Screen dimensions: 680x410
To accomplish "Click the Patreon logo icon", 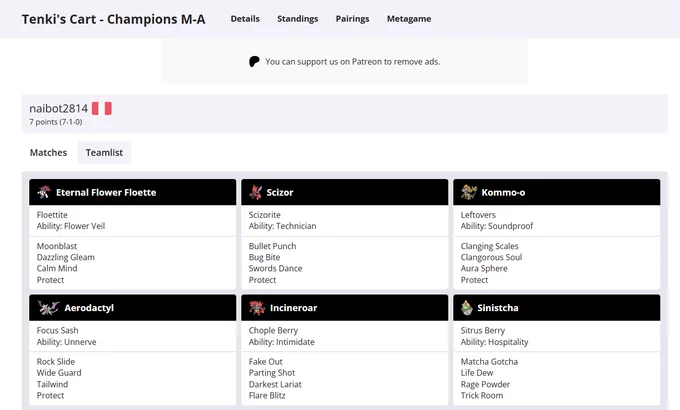I will (x=254, y=62).
